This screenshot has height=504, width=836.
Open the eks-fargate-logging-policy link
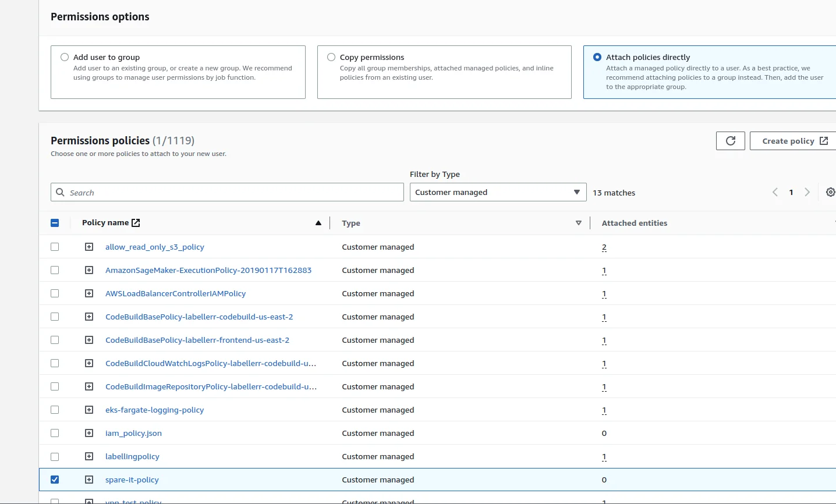pos(155,410)
